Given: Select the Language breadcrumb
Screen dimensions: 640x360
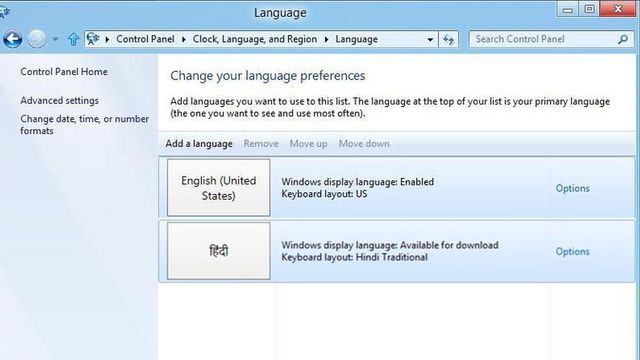Looking at the screenshot, I should (356, 39).
